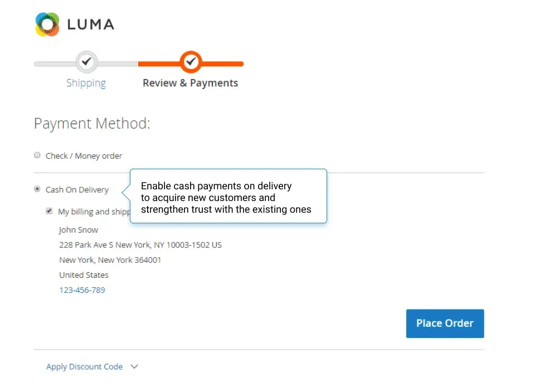The width and height of the screenshot is (535, 392).
Task: Select the Review & Payments step label
Action: [x=190, y=83]
